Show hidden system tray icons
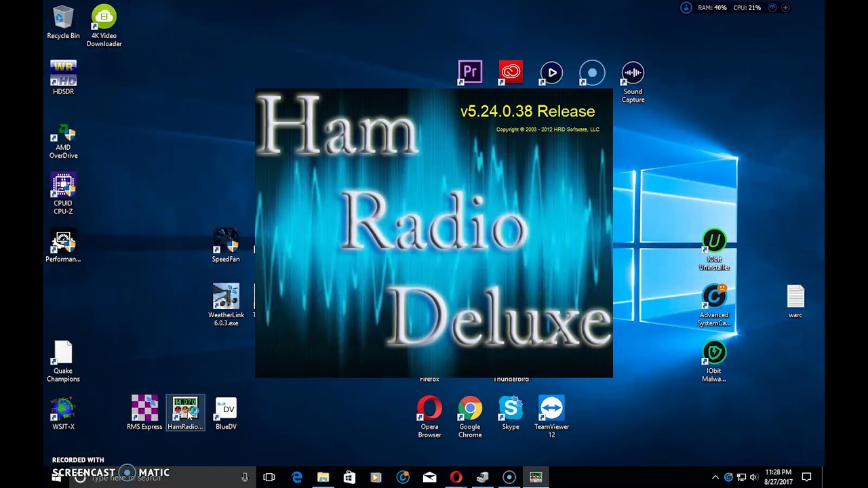The image size is (868, 488). click(x=715, y=477)
